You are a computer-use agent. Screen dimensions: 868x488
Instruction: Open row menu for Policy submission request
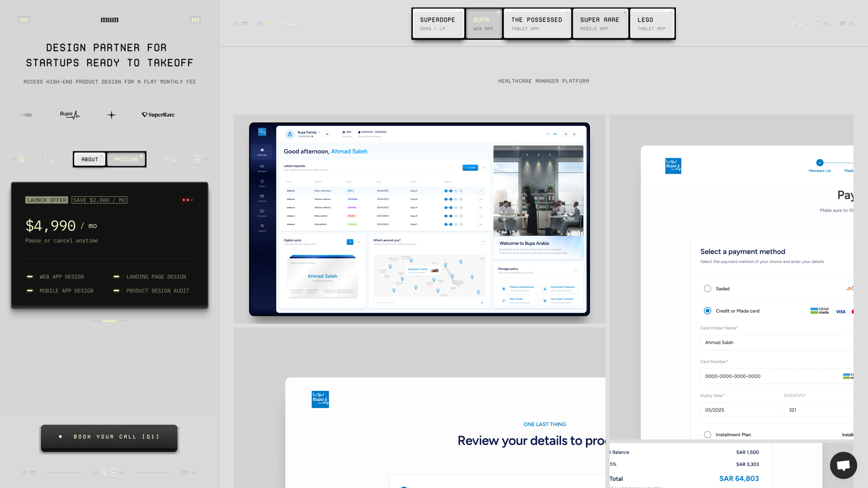[x=481, y=191]
